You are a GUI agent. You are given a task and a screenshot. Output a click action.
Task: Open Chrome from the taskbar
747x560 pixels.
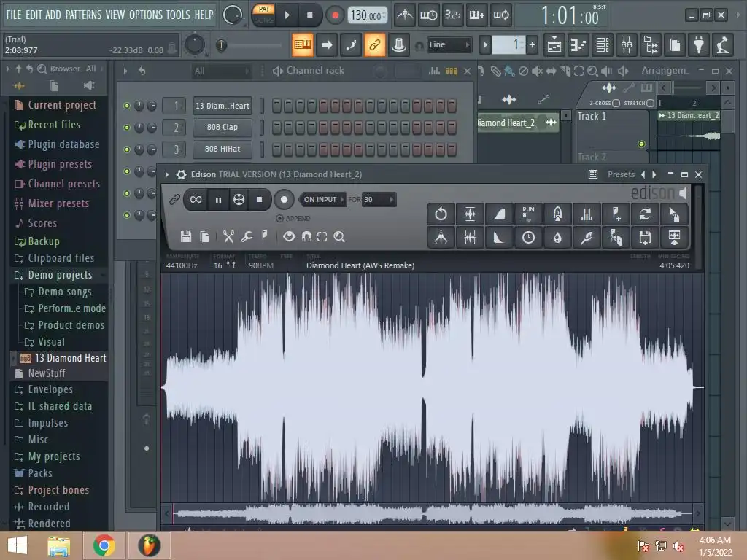(104, 545)
